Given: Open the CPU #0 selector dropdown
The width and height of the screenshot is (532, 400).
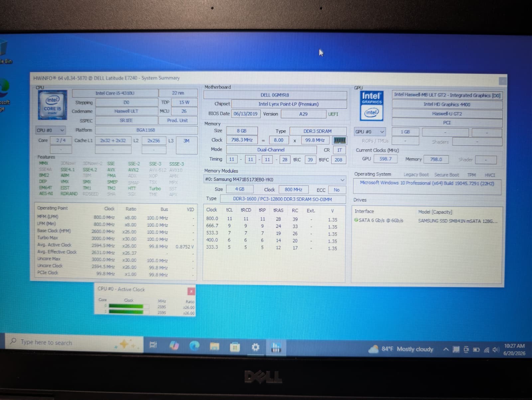Looking at the screenshot, I should 51,130.
